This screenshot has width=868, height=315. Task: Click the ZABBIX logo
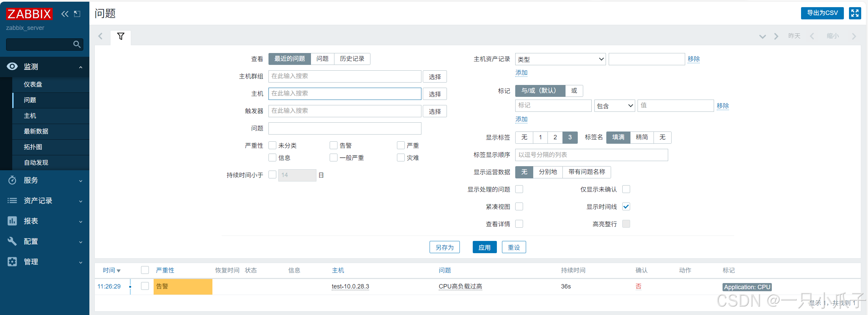pos(29,14)
